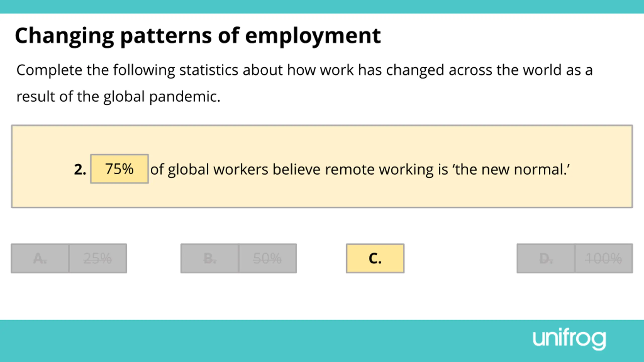Click the heading Changing patterns of employment
The width and height of the screenshot is (644, 362).
(198, 36)
